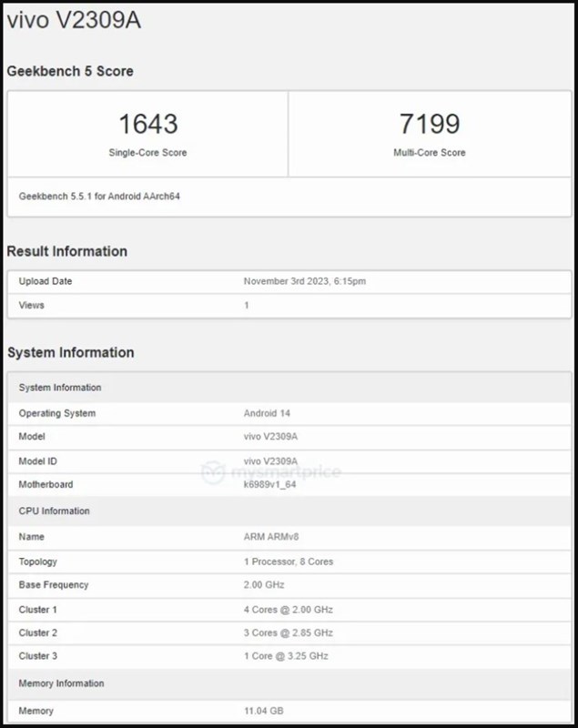
Task: Select the 'ARM ARMv8' CPU name value
Action: (271, 537)
